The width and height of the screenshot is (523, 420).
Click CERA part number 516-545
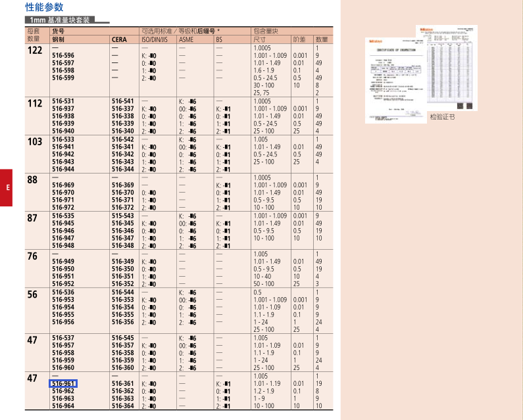click(123, 338)
